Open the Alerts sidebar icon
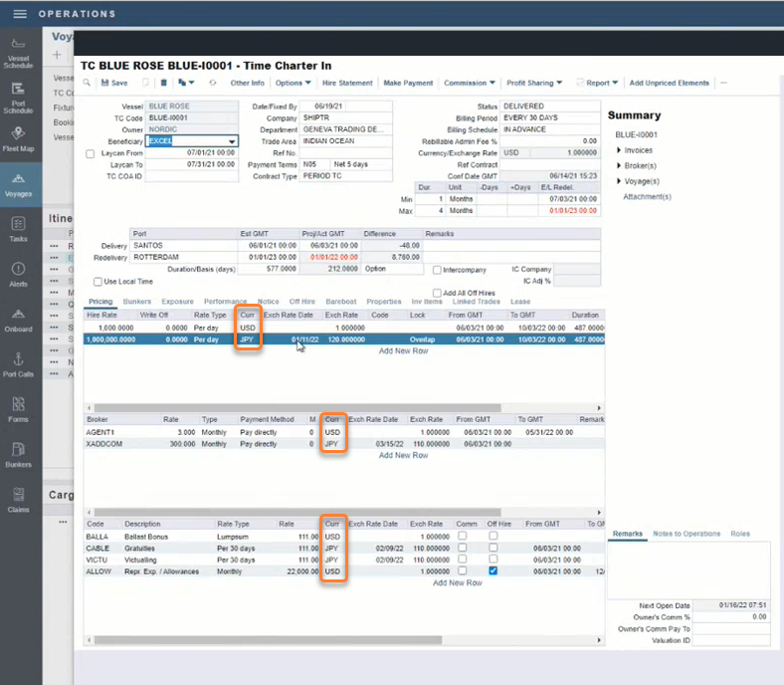This screenshot has width=784, height=685. 19,275
